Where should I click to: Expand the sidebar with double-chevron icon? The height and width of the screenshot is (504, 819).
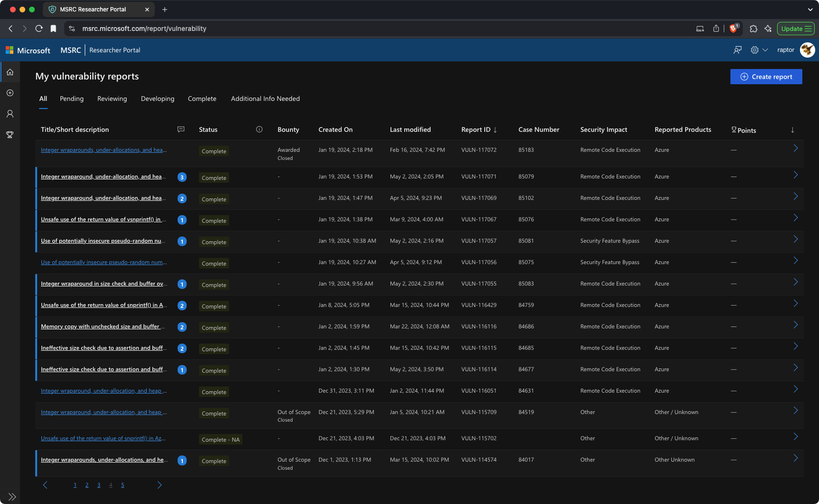12,497
